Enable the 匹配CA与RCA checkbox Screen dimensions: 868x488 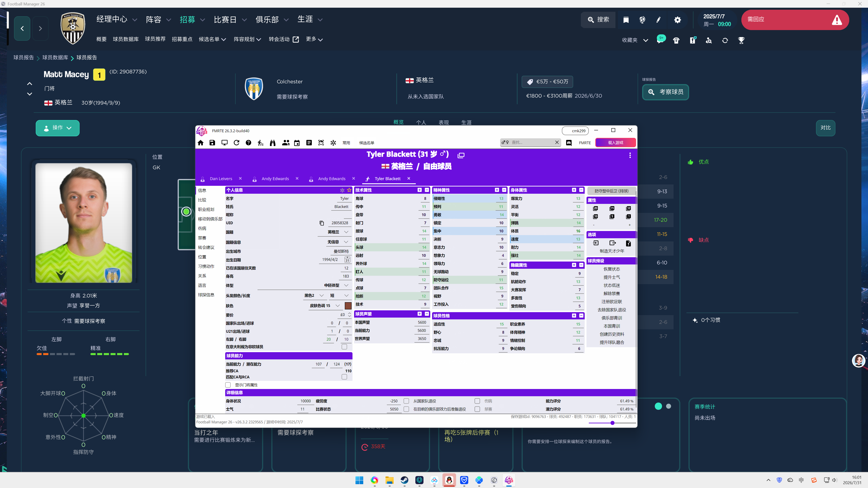pyautogui.click(x=344, y=377)
